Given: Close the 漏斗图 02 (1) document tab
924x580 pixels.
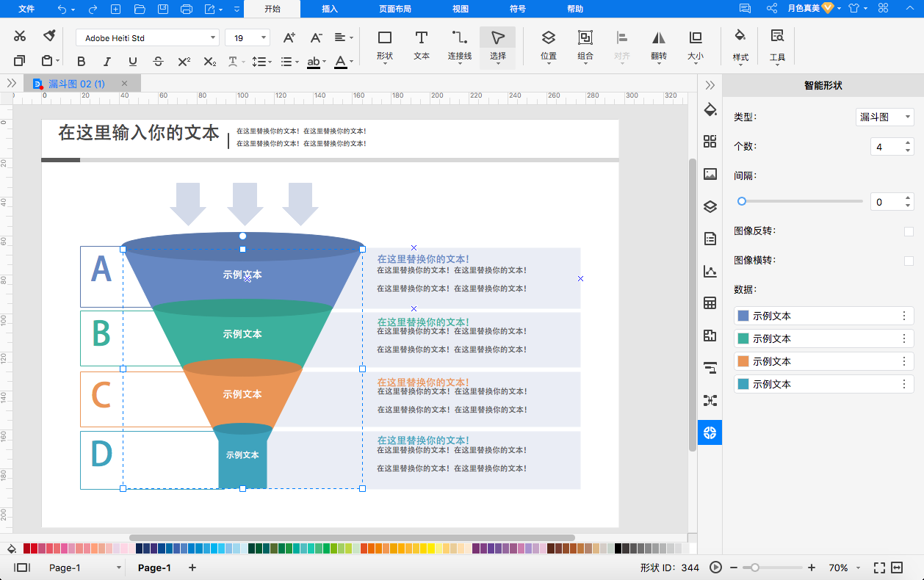Looking at the screenshot, I should tap(125, 84).
